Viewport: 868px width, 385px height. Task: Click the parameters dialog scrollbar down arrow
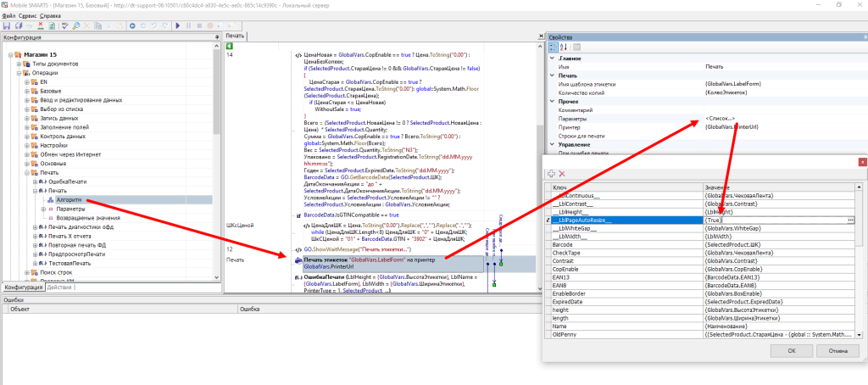click(x=860, y=335)
